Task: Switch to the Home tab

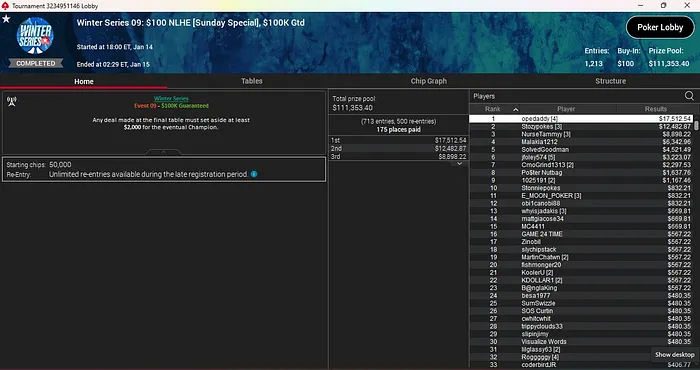Action: point(84,81)
